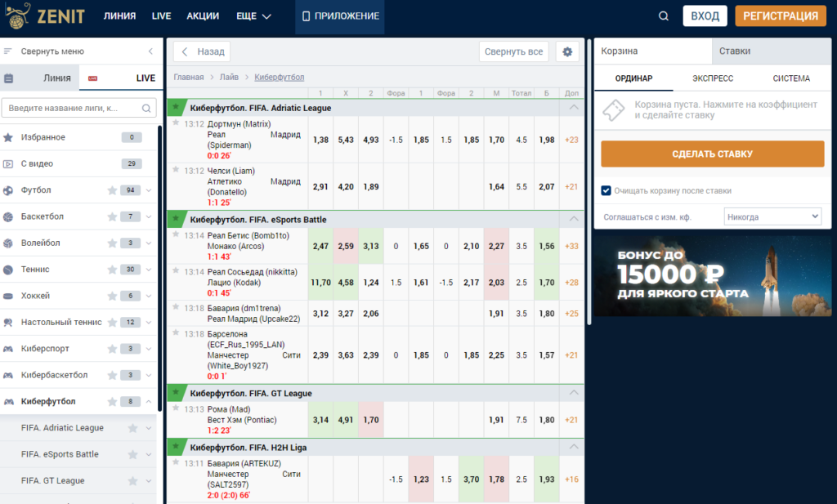Click the Киберспорт gamepad icon
The height and width of the screenshot is (504, 837).
coord(8,349)
